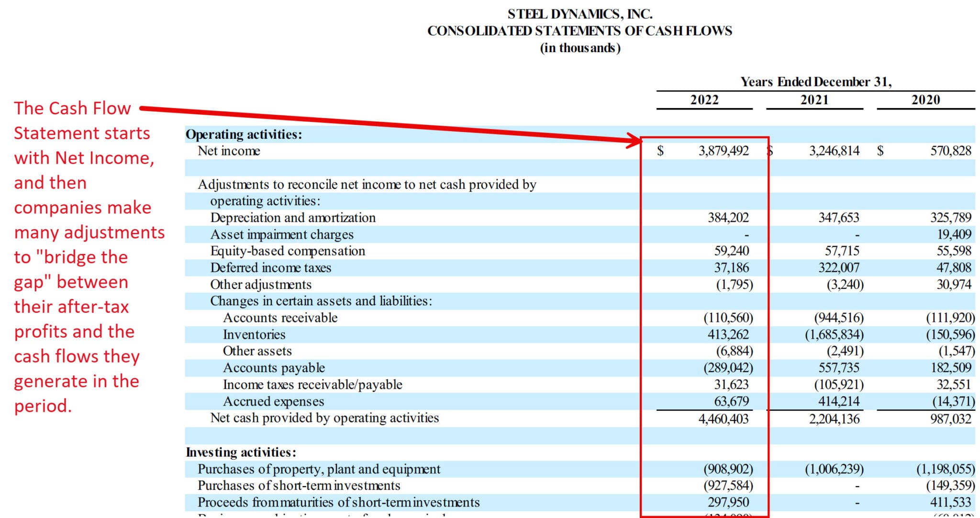
Task: Select the 2021 column header
Action: tap(815, 100)
